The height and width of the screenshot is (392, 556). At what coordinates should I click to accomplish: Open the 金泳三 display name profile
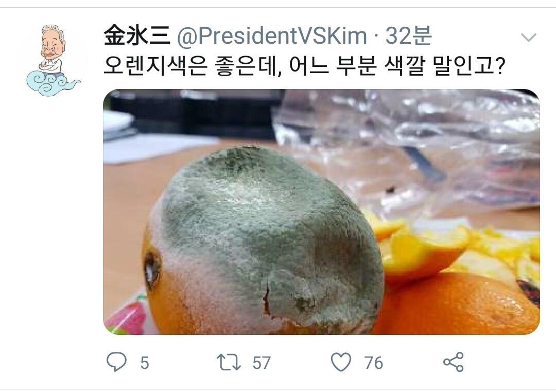pyautogui.click(x=137, y=35)
